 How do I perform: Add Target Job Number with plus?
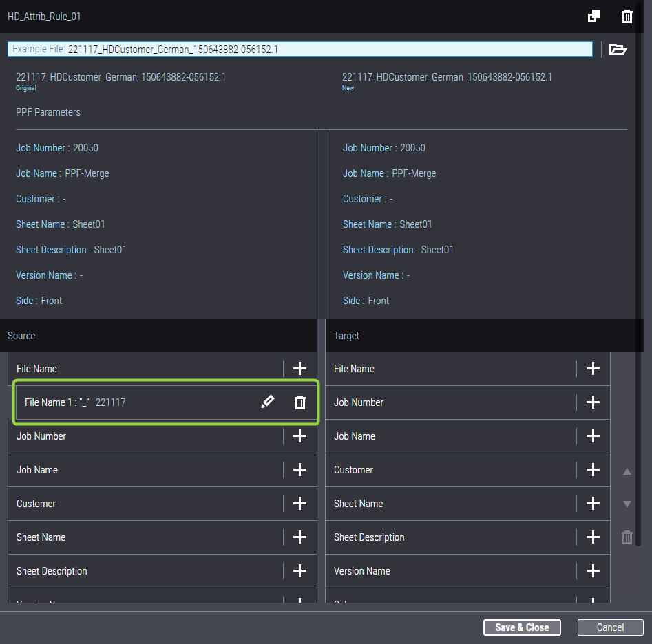(593, 402)
